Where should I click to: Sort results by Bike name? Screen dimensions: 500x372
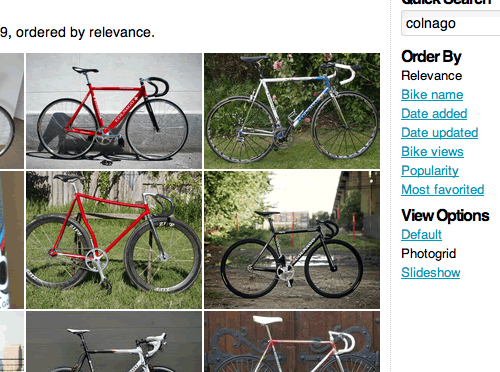[432, 95]
